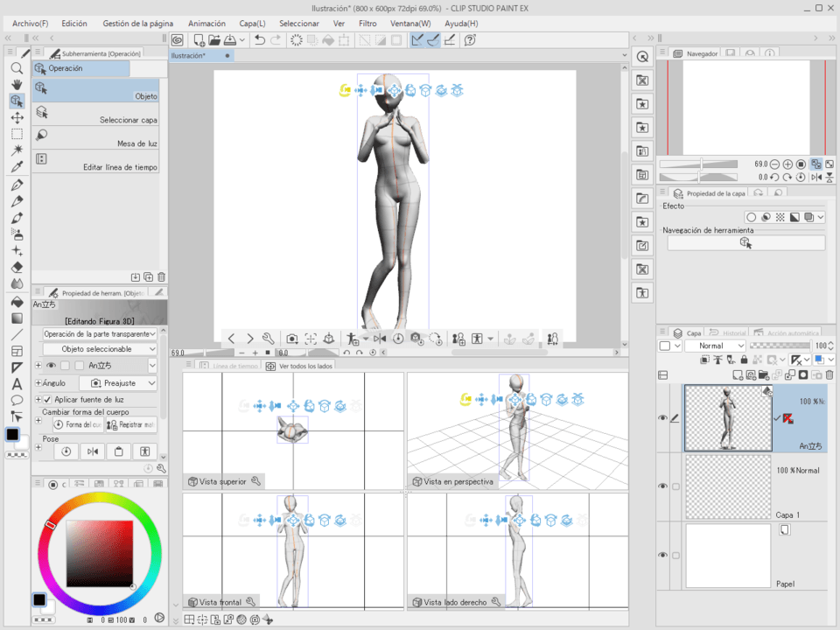The width and height of the screenshot is (840, 630).
Task: Select the Eyedropper tool
Action: (x=17, y=166)
